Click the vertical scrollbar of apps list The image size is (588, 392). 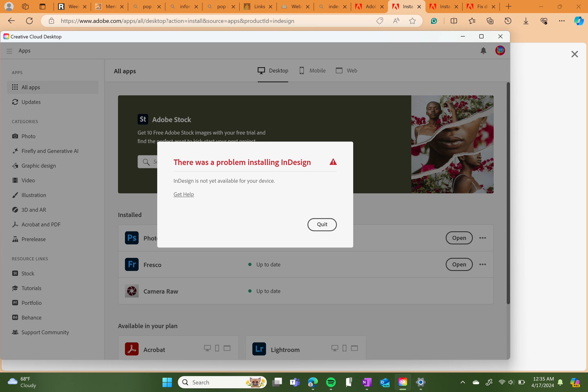tap(508, 193)
